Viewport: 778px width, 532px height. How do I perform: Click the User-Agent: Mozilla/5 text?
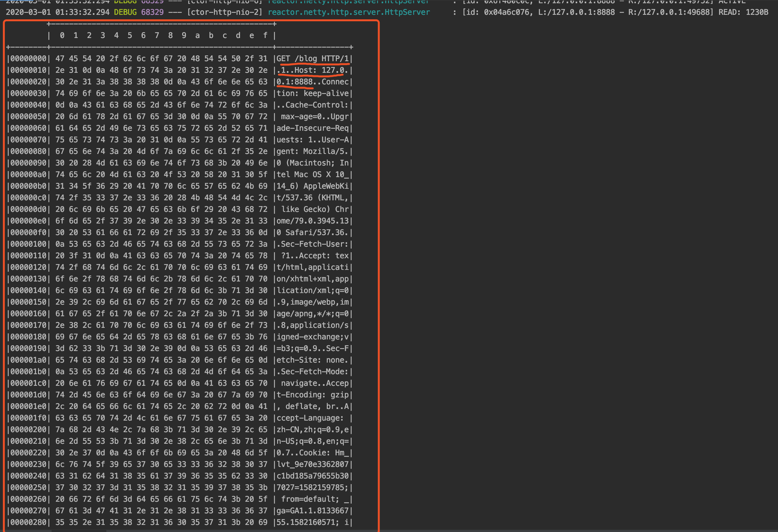point(313,151)
